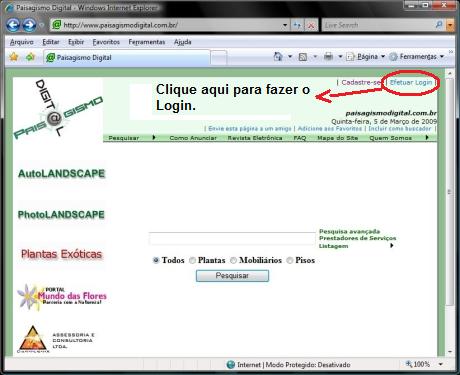Open recent pages dropdown beside Forward button
Viewport: 460px width, 375px height.
coord(41,25)
